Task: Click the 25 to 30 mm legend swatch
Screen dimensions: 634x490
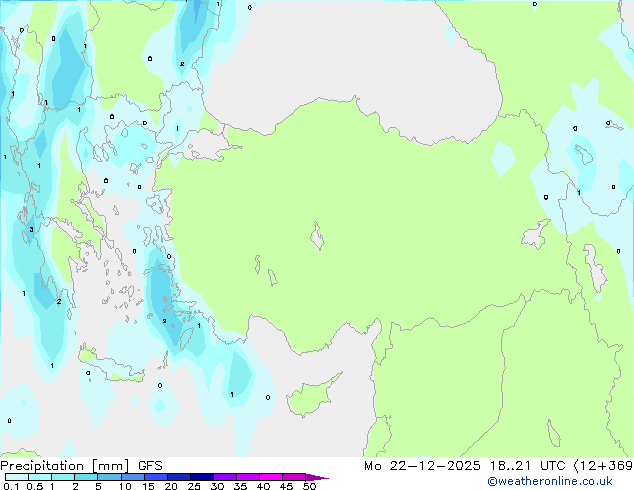Action: pos(202,477)
